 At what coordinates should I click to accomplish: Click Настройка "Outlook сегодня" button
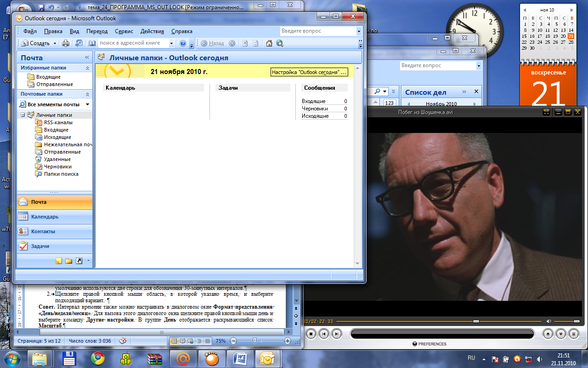point(309,72)
